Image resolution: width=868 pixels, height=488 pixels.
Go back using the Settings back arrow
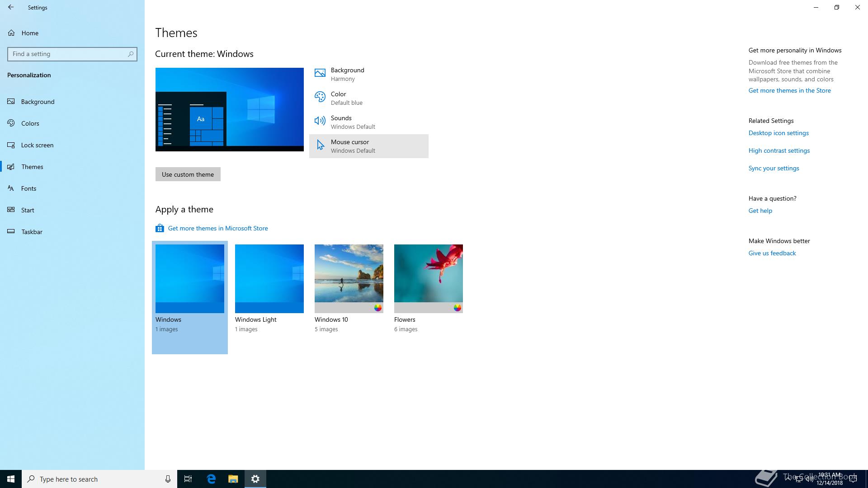coord(11,7)
